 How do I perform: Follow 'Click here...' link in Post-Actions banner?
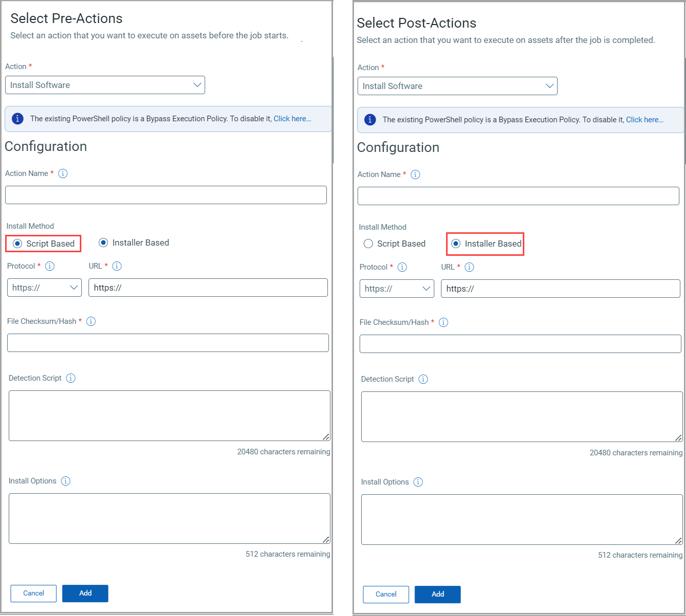(x=645, y=120)
